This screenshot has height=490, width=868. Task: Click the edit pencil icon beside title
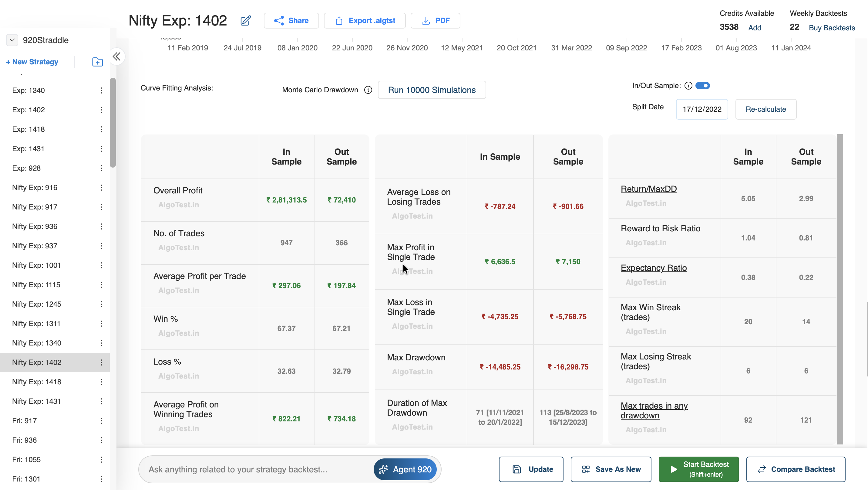(245, 21)
